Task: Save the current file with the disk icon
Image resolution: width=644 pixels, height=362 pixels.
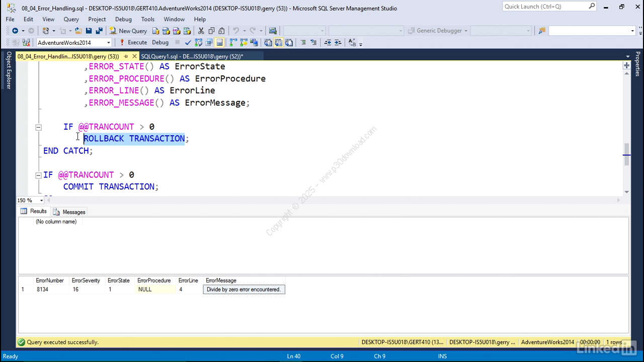Action: [89, 31]
